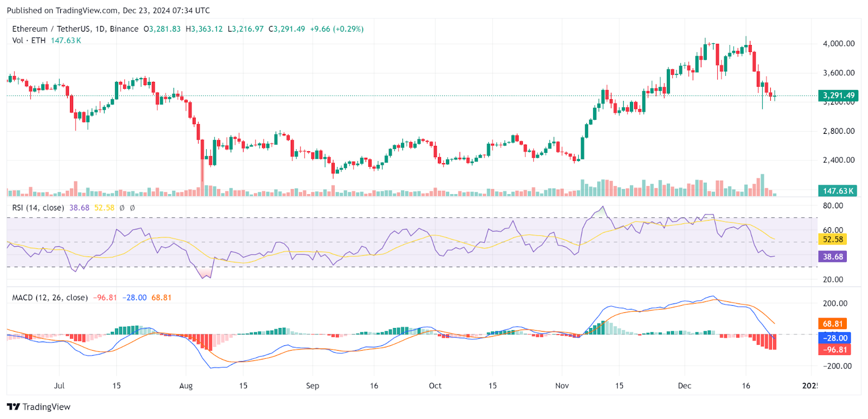
Task: Click the "Sep" label on the time axis
Action: 312,385
